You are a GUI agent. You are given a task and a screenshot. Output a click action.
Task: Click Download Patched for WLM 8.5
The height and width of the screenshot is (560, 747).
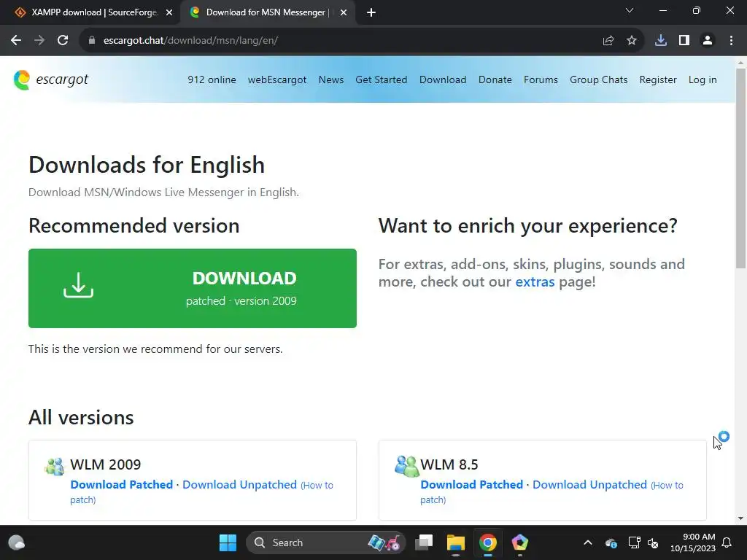pyautogui.click(x=472, y=485)
